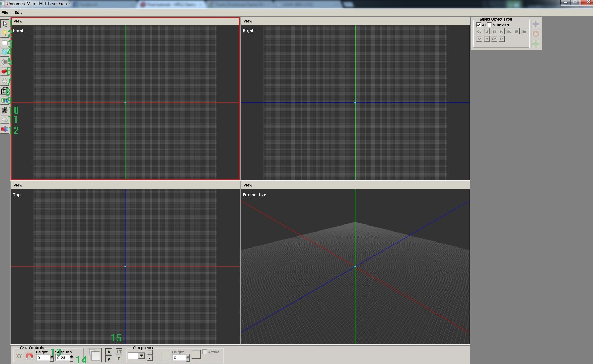This screenshot has height=364, width=593.
Task: Open View menu of Perspective viewport
Action: click(248, 185)
